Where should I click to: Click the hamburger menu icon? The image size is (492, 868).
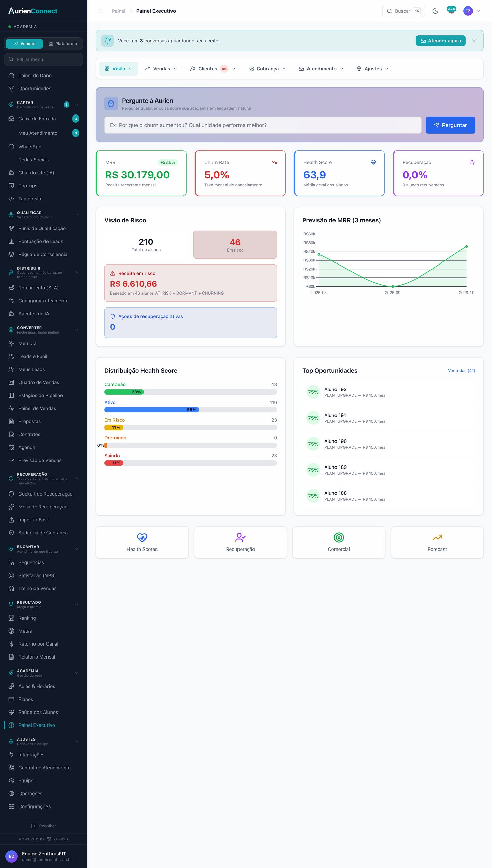point(102,11)
